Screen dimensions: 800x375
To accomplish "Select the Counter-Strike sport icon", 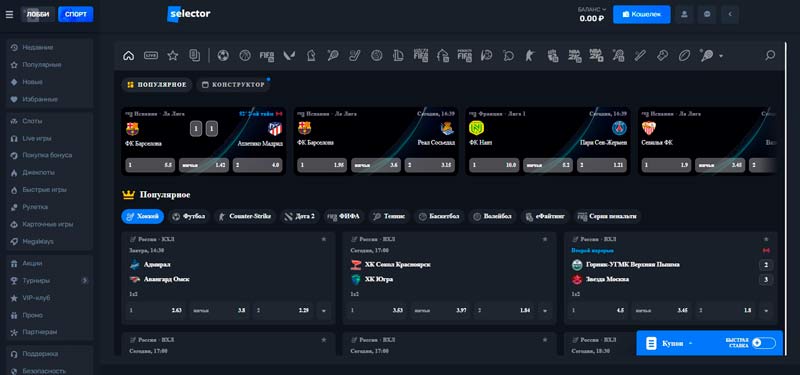I will tap(530, 56).
